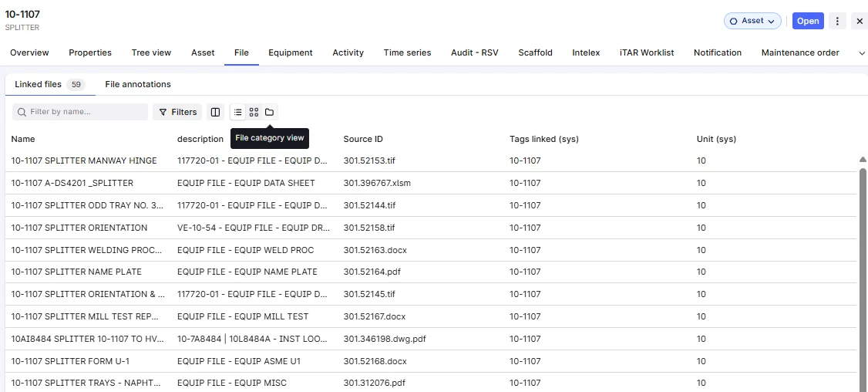Open the three-dot more options menu
This screenshot has height=392, width=868.
point(837,21)
